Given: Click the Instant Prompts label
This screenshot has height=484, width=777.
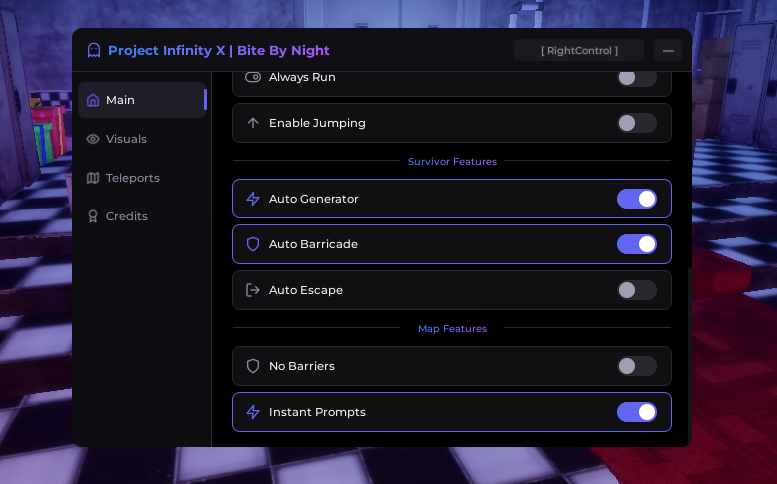Looking at the screenshot, I should point(317,412).
